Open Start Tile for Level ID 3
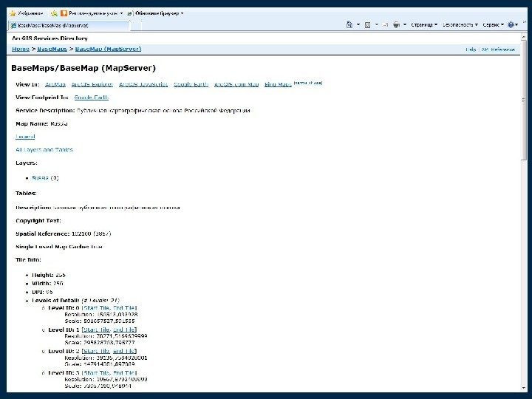Image resolution: width=532 pixels, height=399 pixels. [96, 373]
